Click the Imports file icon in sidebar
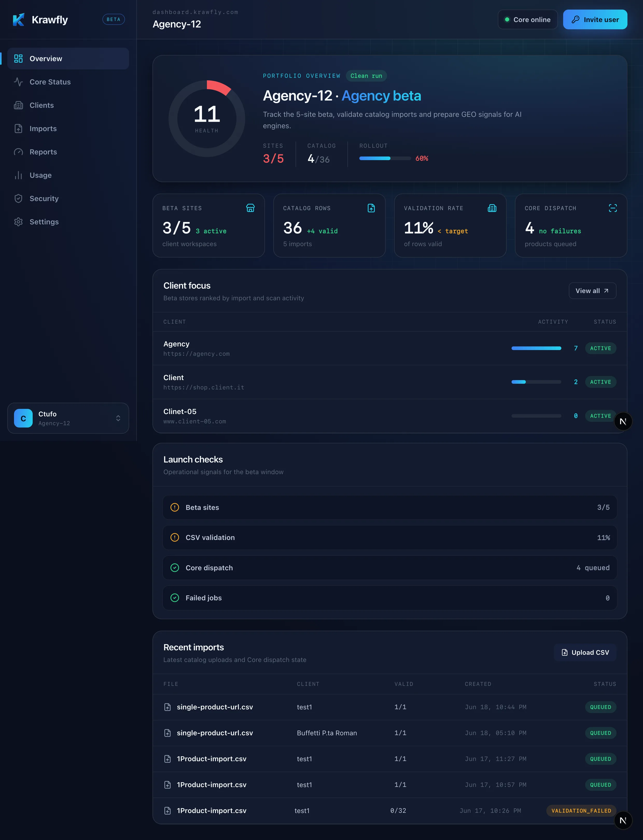Image resolution: width=643 pixels, height=840 pixels. tap(18, 129)
